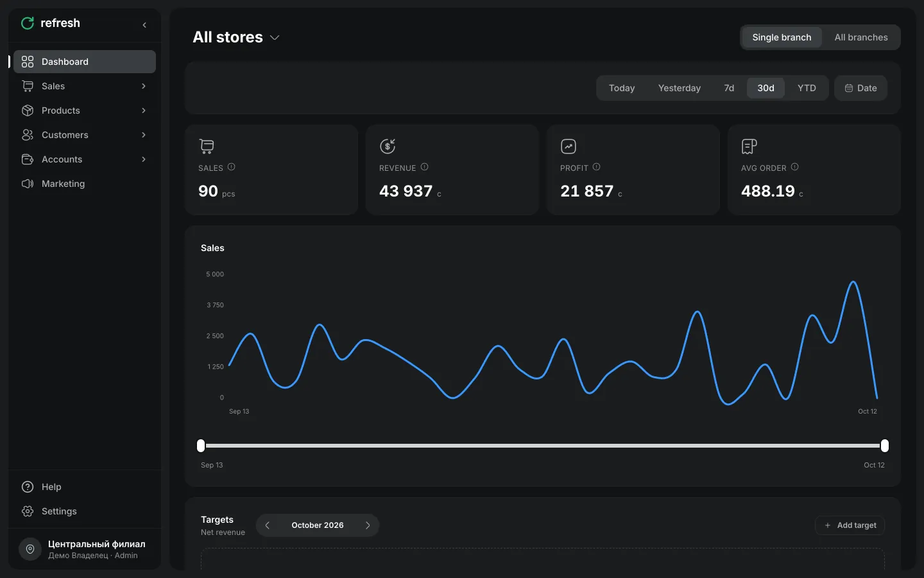Screen dimensions: 924x578
Task: Click the Date picker button
Action: coord(860,88)
